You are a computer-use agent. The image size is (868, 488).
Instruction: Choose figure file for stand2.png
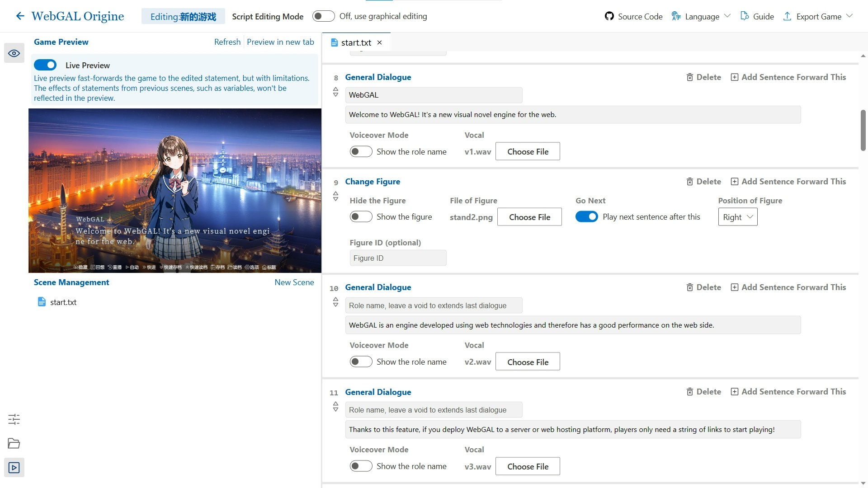[x=529, y=217]
